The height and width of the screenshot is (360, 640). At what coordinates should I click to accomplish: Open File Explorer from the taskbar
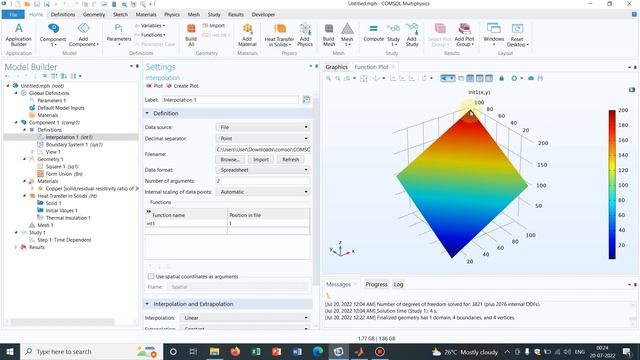214,351
